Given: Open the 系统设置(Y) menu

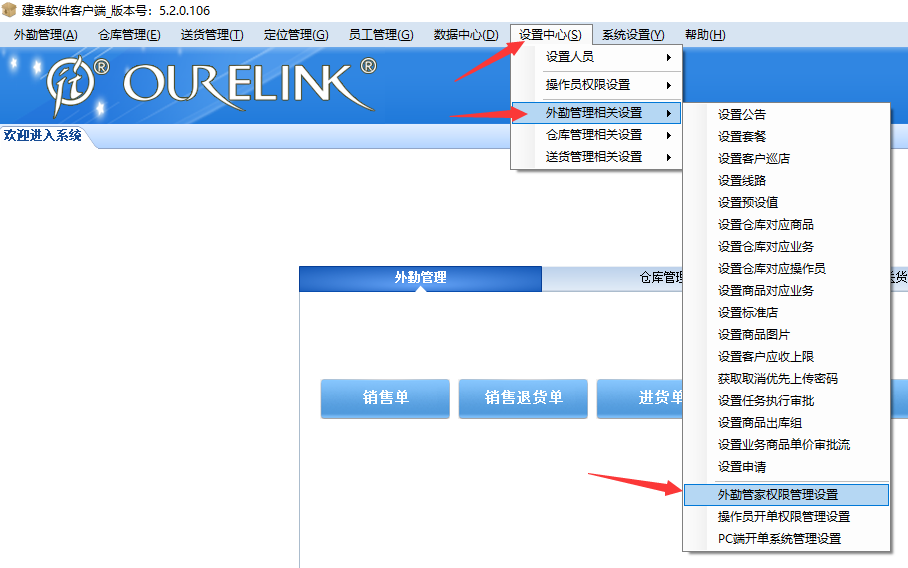Looking at the screenshot, I should [x=633, y=35].
